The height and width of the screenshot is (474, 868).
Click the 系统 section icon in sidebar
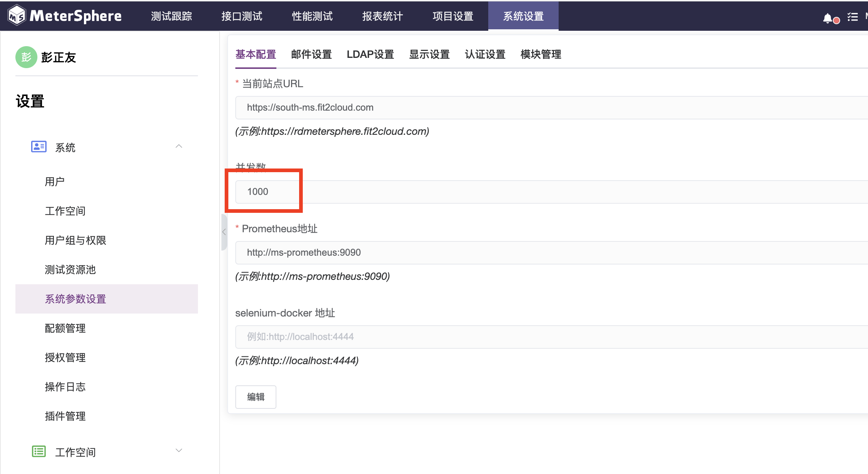pyautogui.click(x=38, y=146)
